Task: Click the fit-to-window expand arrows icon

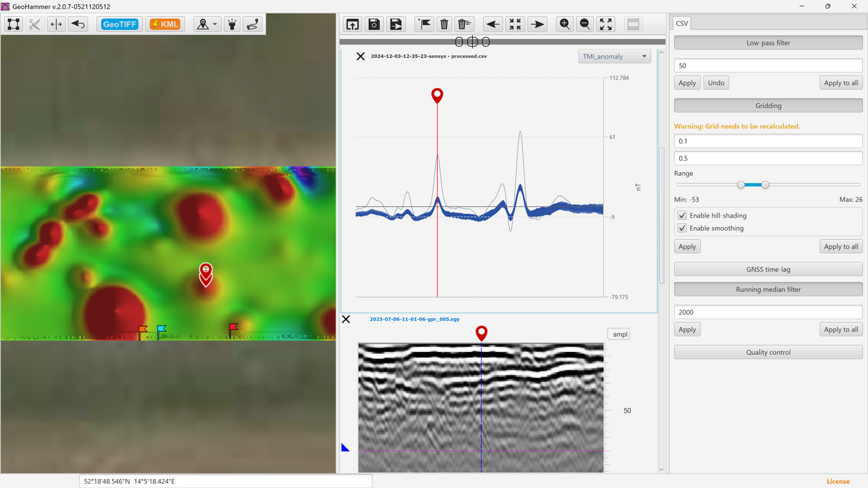Action: point(606,24)
